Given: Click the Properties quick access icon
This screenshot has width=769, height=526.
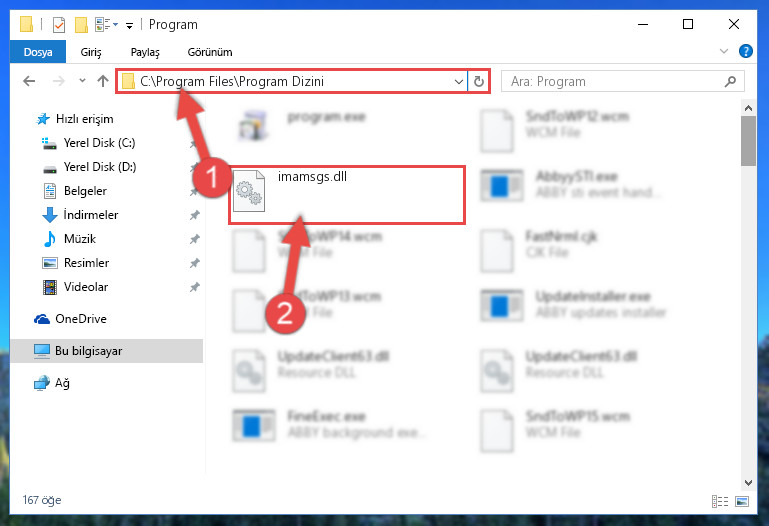Looking at the screenshot, I should [x=59, y=25].
